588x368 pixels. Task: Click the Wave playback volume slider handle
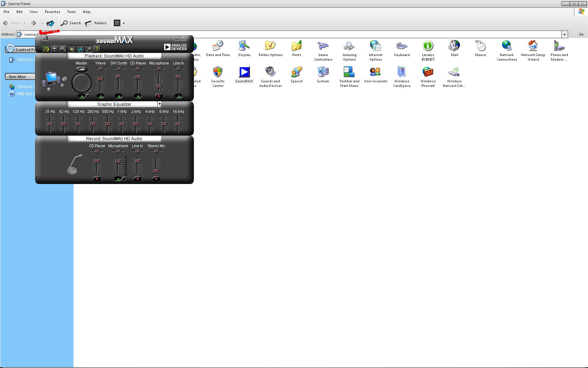tap(100, 79)
